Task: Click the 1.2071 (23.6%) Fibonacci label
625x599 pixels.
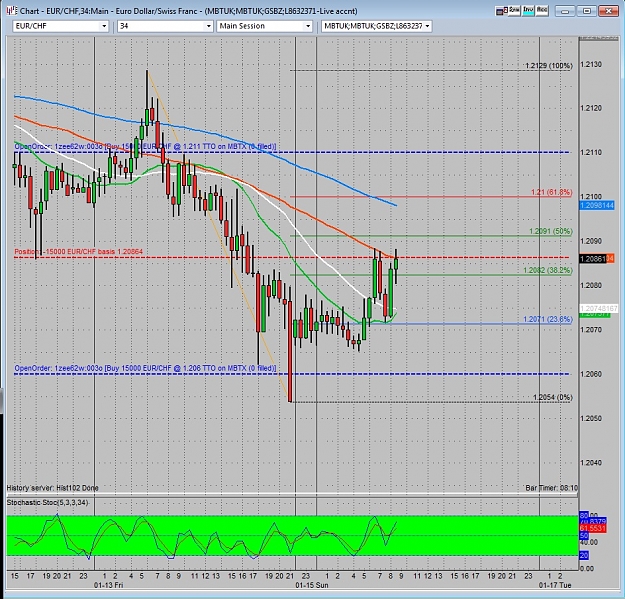Action: [x=548, y=319]
